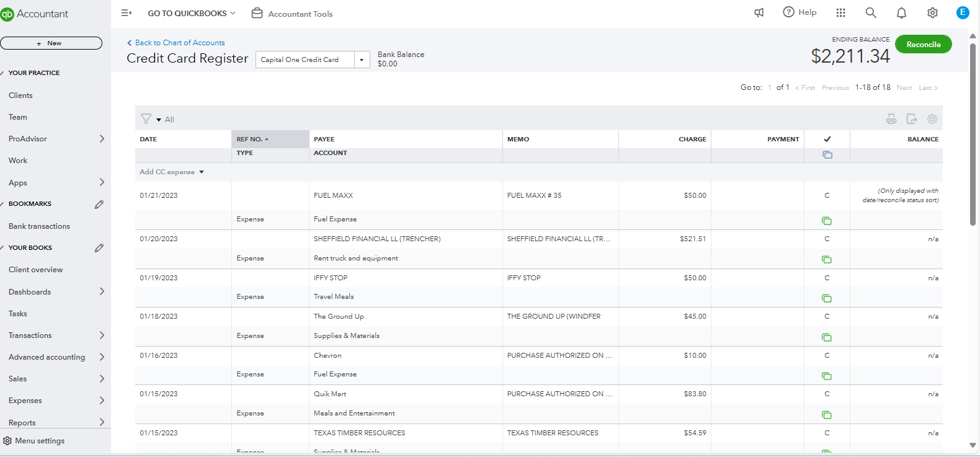Open the notifications bell
This screenshot has height=457, width=980.
point(901,12)
